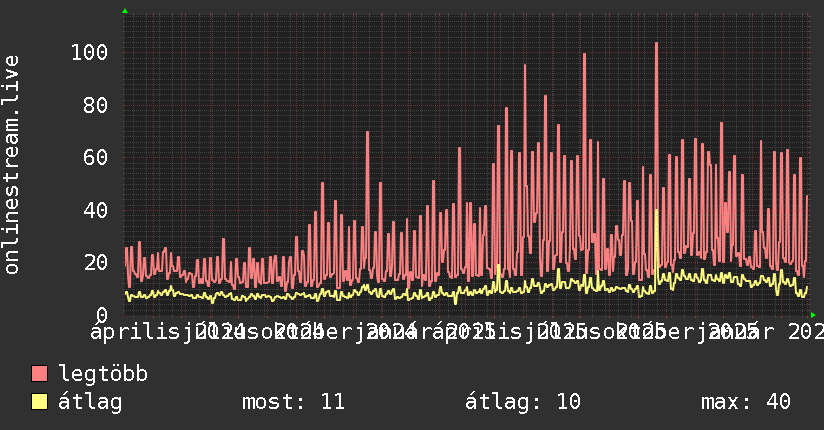
Task: Click the 'max: 40' statistic
Action: 746,402
